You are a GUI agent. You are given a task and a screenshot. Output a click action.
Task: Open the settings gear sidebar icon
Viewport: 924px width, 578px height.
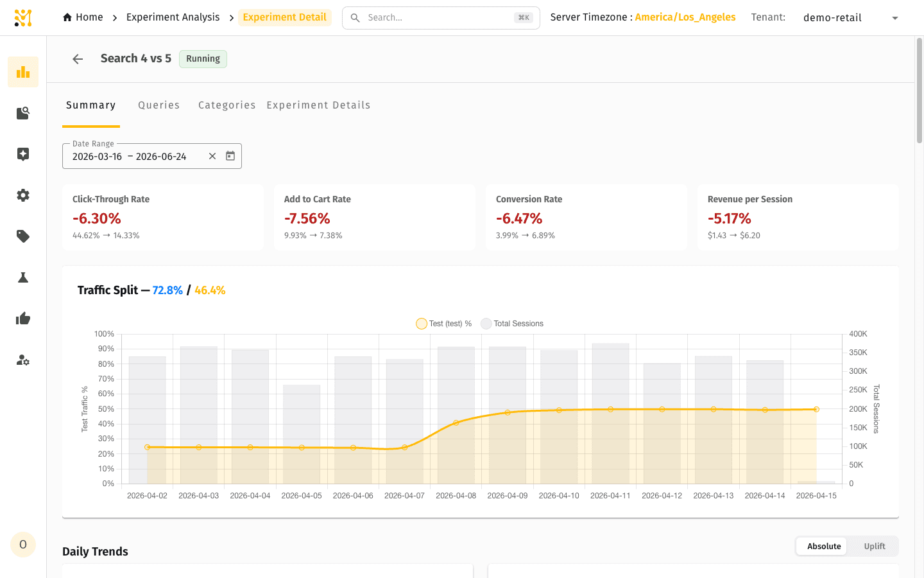tap(23, 195)
